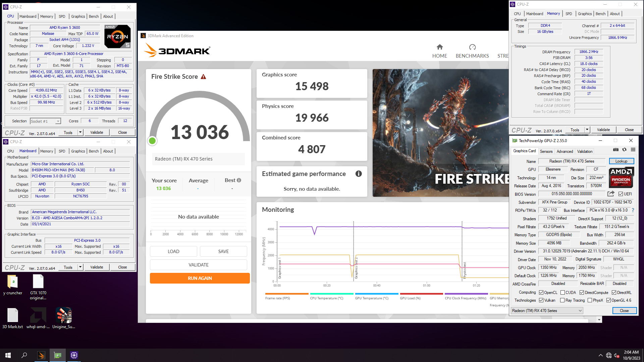Image resolution: width=644 pixels, height=362 pixels.
Task: Click the Ryzen 5 logo in CPU-Z
Action: (x=117, y=36)
